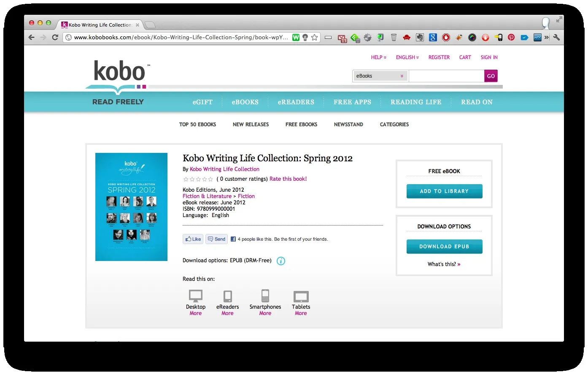Open the Gmail checker extension
The height and width of the screenshot is (375, 588).
tap(342, 38)
